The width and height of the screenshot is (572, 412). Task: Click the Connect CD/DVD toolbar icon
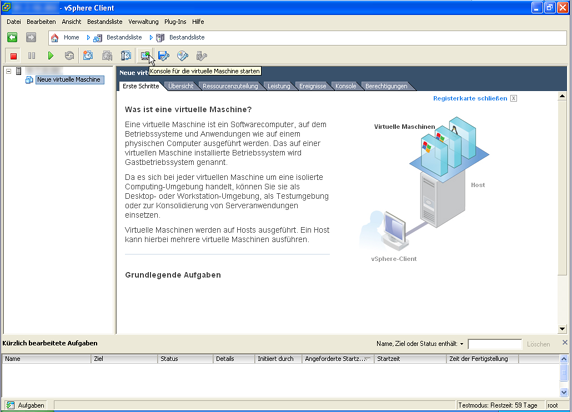point(182,56)
